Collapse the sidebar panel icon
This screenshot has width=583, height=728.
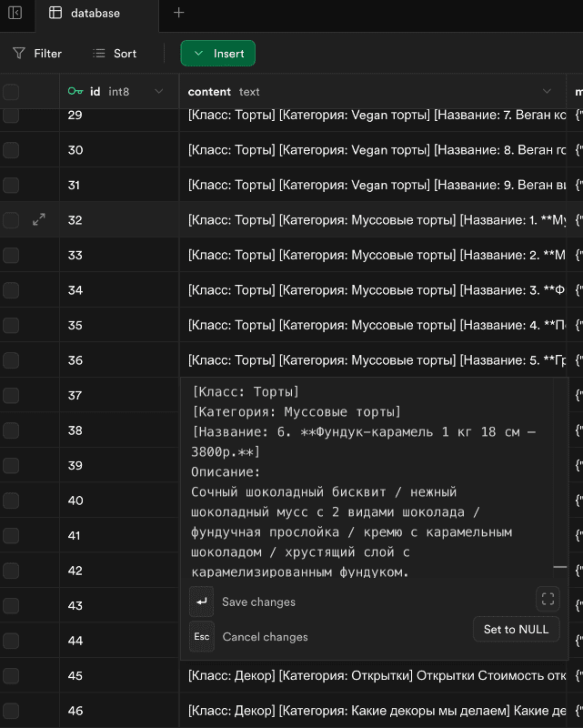[x=15, y=13]
